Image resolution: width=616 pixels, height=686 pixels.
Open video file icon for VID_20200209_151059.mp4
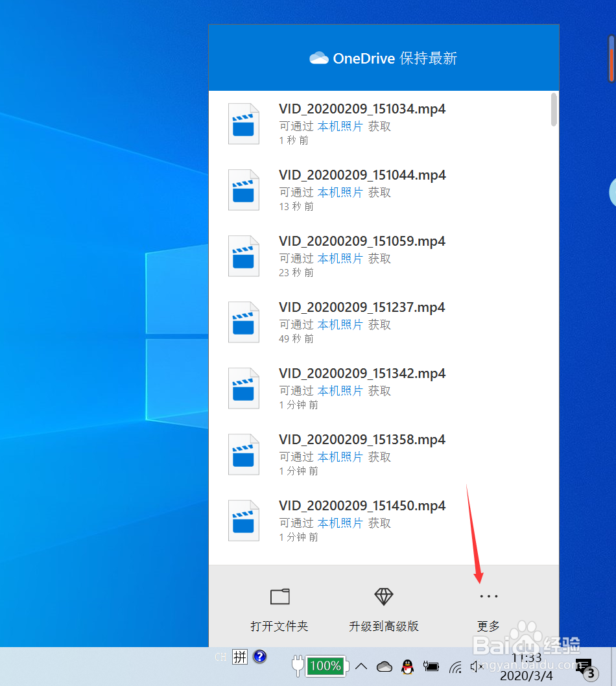(x=244, y=256)
